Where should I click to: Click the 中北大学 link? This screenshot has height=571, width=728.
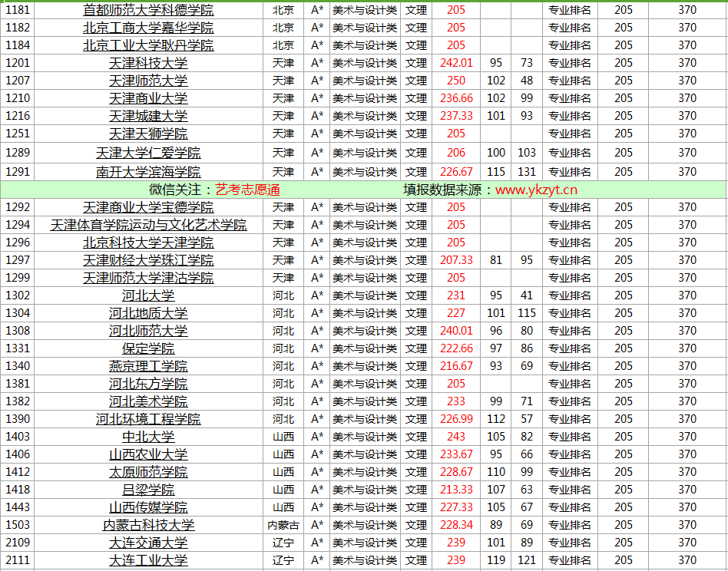148,437
